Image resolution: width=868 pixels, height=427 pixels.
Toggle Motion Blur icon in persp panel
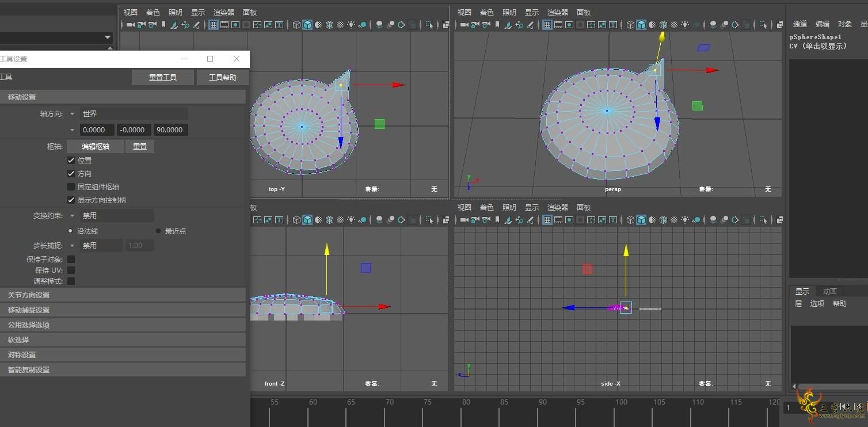click(724, 25)
